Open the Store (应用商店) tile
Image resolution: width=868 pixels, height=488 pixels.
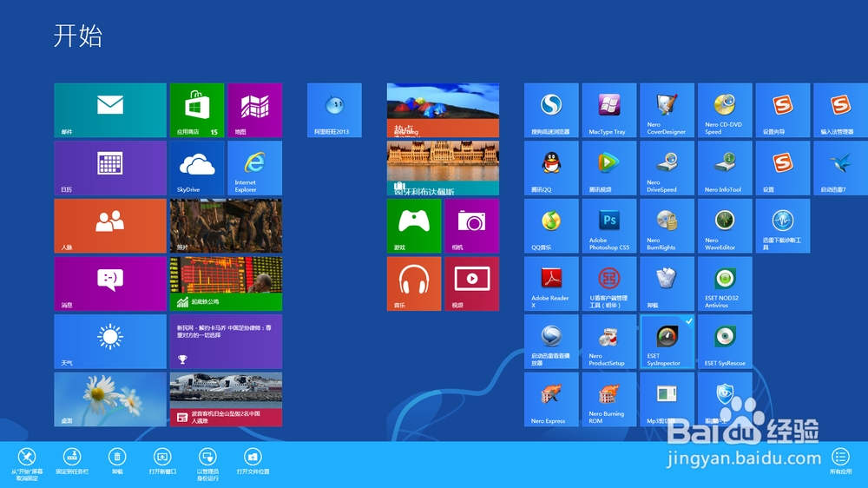click(197, 110)
